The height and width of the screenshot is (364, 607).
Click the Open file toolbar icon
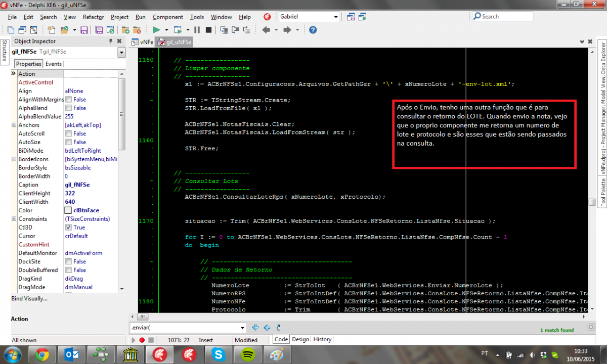point(64,30)
